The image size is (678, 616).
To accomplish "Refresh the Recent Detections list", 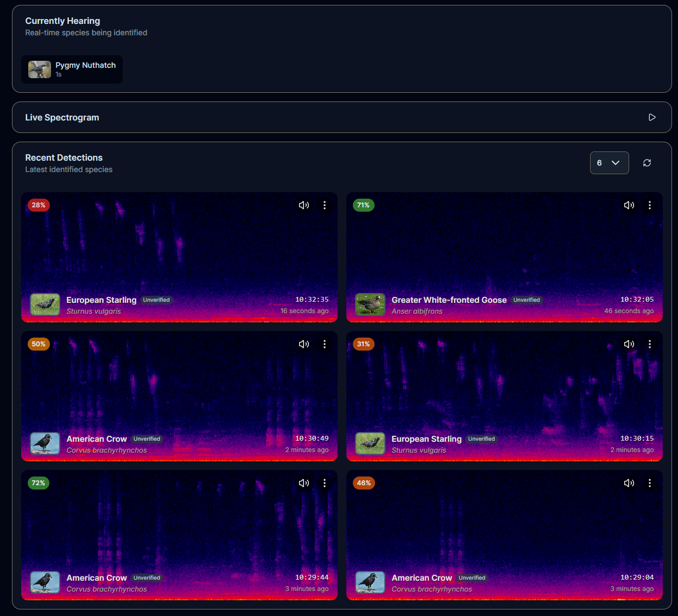I will (647, 163).
